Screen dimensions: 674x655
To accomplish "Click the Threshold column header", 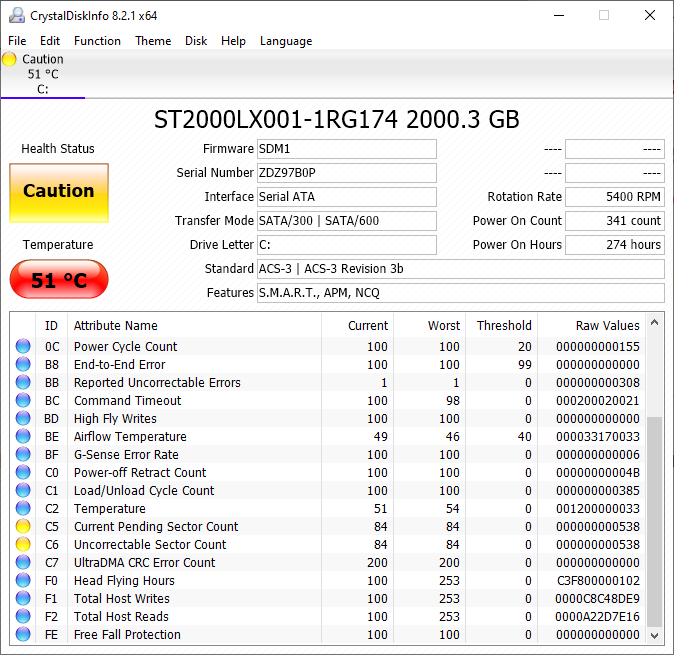I will [x=501, y=325].
